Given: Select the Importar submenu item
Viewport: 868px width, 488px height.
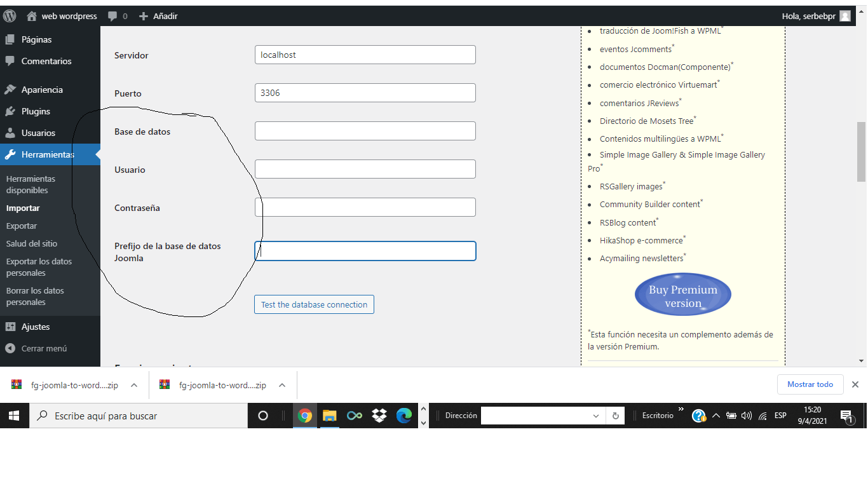Looking at the screenshot, I should pos(23,208).
